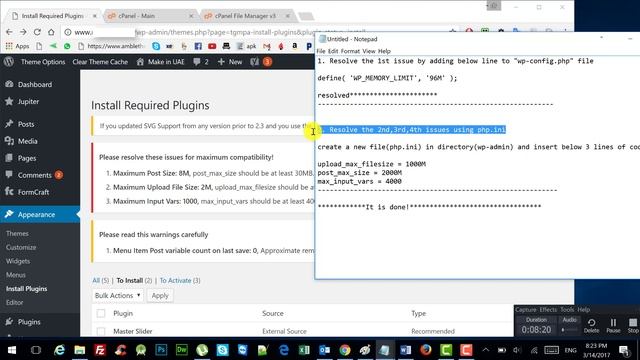Switch to cPanel File Manager v3 tab
Image resolution: width=640 pixels, height=360 pixels.
(246, 16)
